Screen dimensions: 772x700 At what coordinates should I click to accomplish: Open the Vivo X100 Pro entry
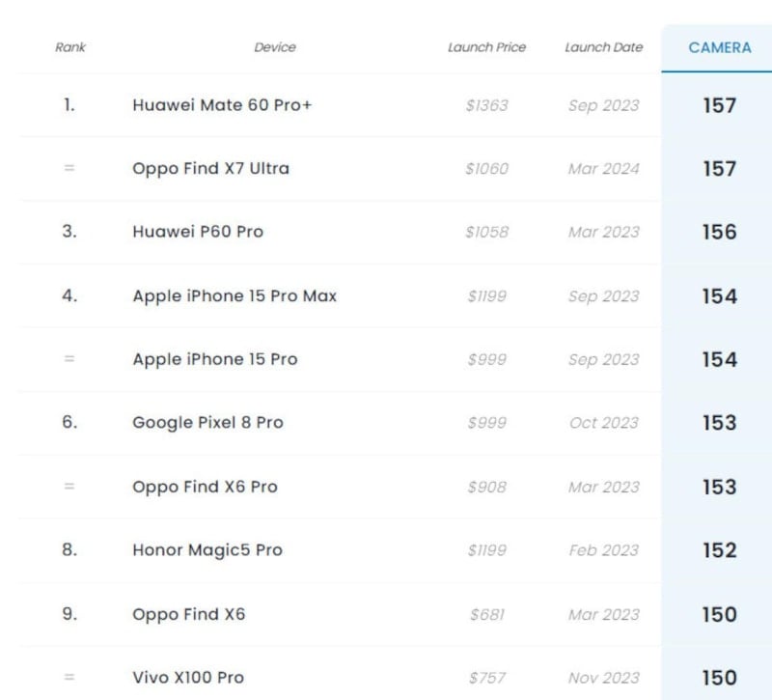click(x=188, y=678)
